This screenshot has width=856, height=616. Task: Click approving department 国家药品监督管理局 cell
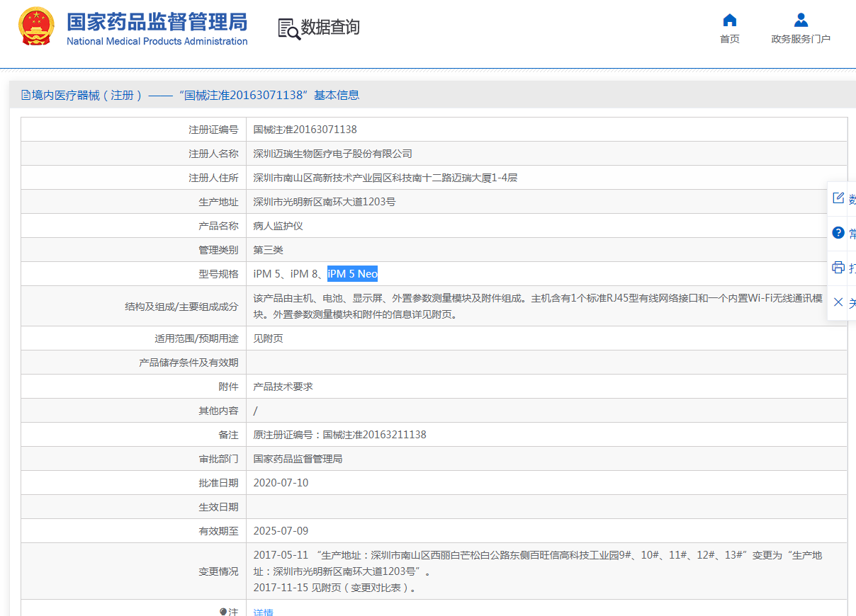point(546,459)
